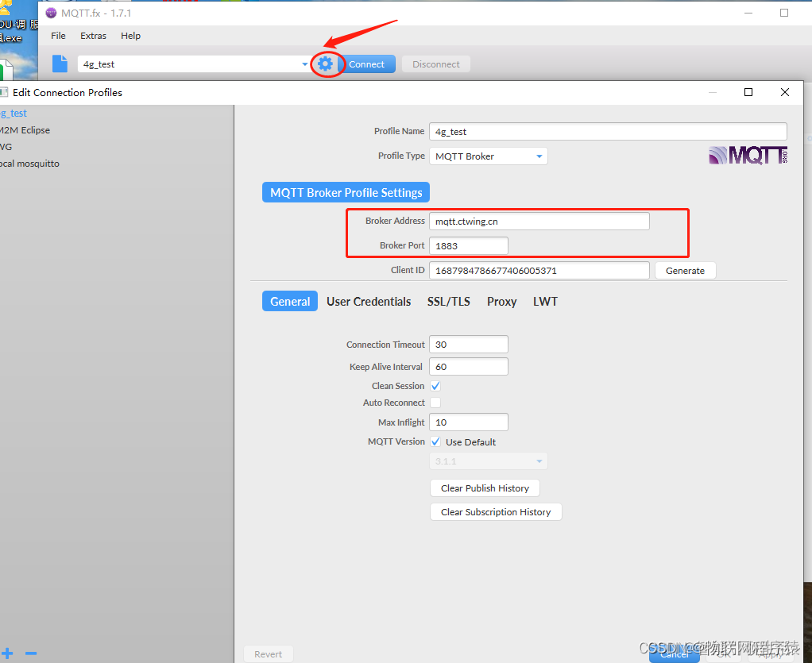Click the blue new document icon

tap(60, 64)
